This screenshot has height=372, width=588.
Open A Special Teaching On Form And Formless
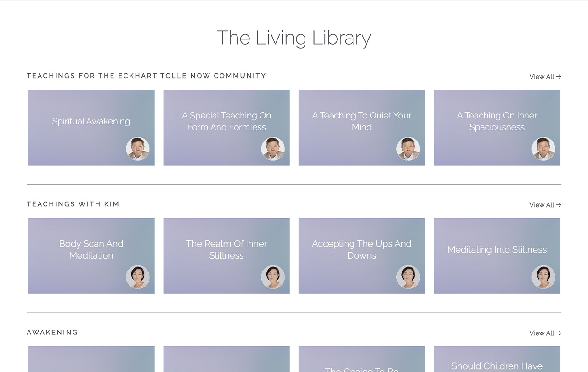coord(226,128)
